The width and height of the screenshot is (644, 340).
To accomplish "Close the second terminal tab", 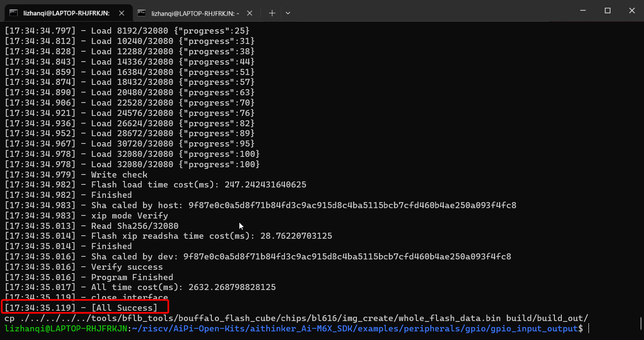I will tap(250, 13).
